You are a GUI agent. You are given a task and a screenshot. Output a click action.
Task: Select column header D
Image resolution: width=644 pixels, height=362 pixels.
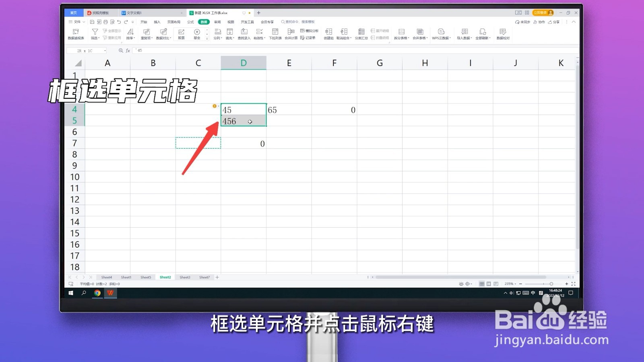click(x=244, y=63)
